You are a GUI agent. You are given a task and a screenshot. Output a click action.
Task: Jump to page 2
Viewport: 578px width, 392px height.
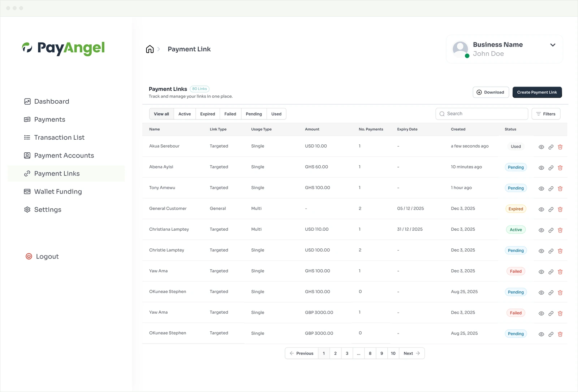[335, 353]
